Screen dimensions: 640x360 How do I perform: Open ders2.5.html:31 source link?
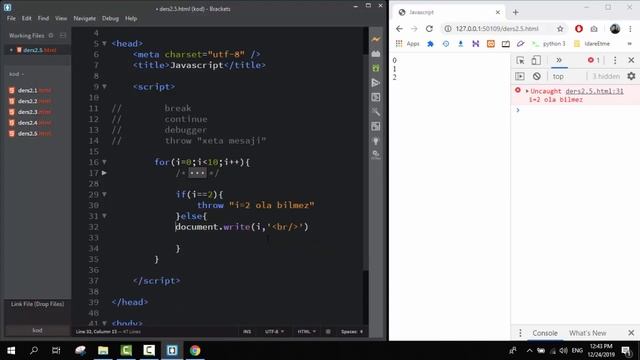click(594, 91)
